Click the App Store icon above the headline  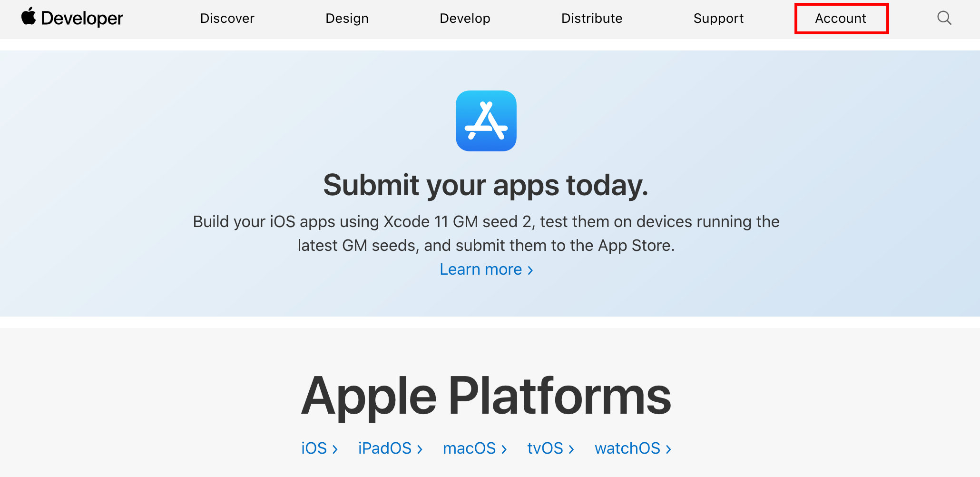click(x=486, y=121)
